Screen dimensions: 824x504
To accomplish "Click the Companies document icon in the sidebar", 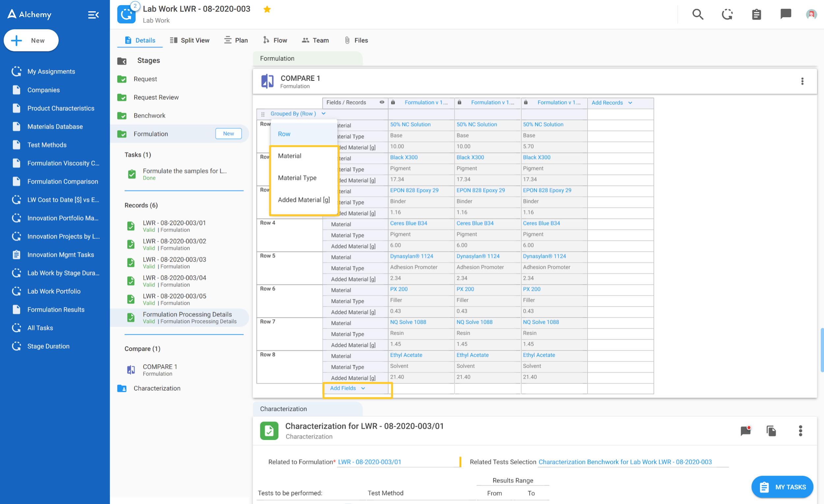I will 16,90.
